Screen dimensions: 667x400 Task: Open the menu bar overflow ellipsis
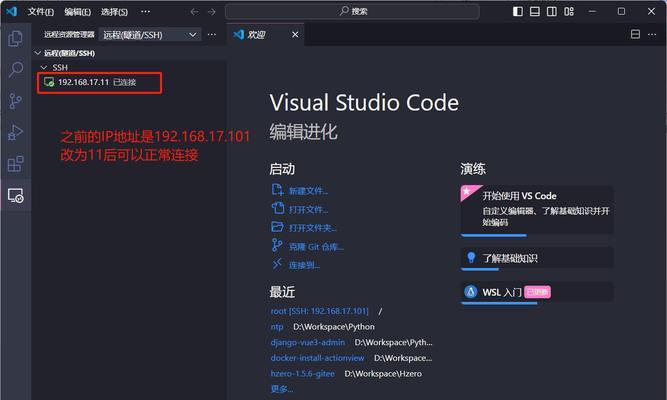coord(145,11)
